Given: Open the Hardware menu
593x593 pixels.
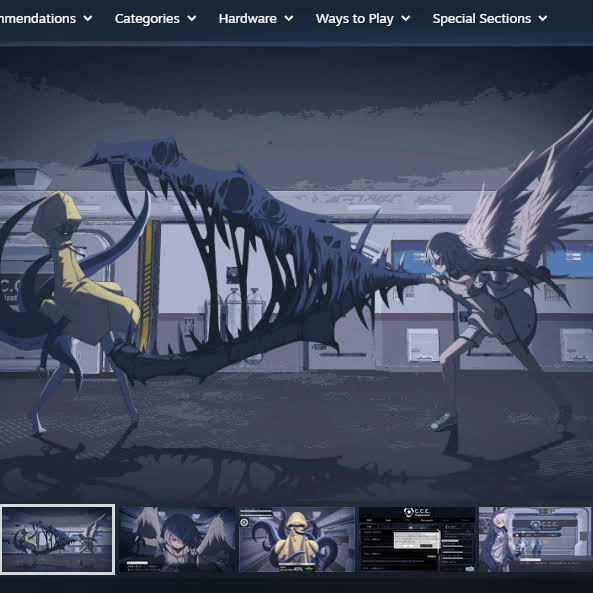Looking at the screenshot, I should pos(256,19).
